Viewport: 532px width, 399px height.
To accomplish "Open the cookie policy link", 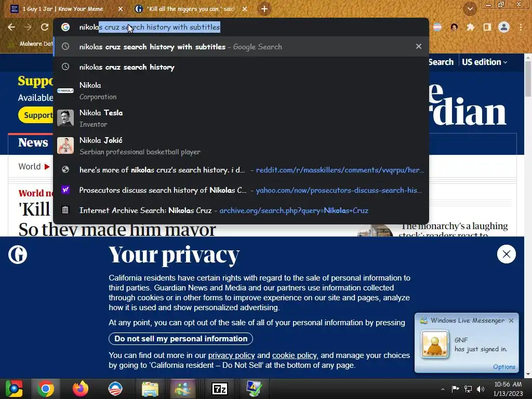I will (294, 355).
